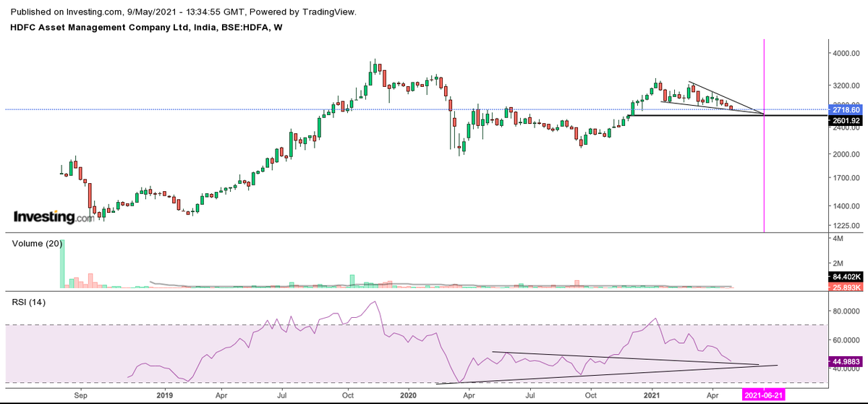Click the Jul label between 2020 and 2021
This screenshot has width=868, height=404.
(530, 396)
